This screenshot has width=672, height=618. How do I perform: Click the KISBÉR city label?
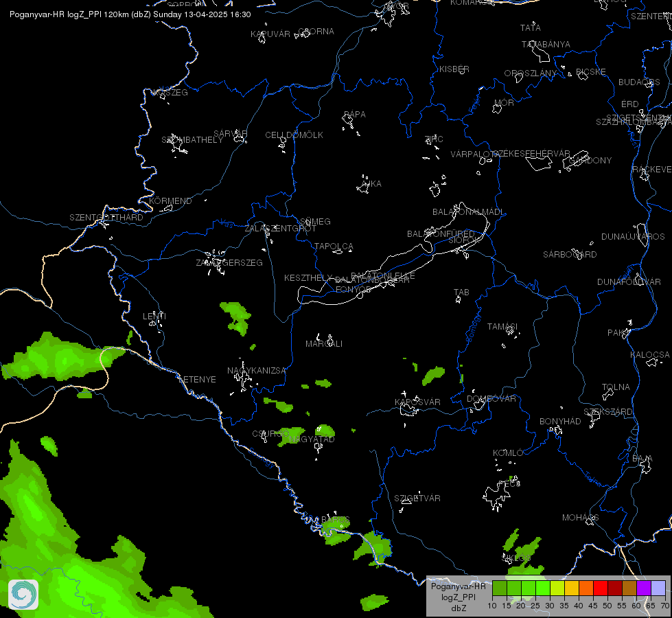454,69
